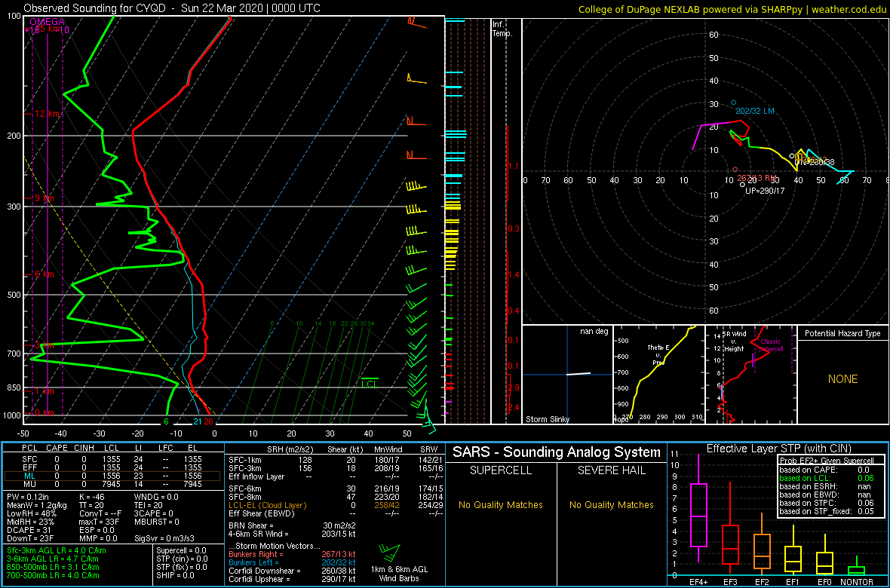Click the UP=290/17 hodograph label
Screen dimensions: 890x588
[x=765, y=191]
